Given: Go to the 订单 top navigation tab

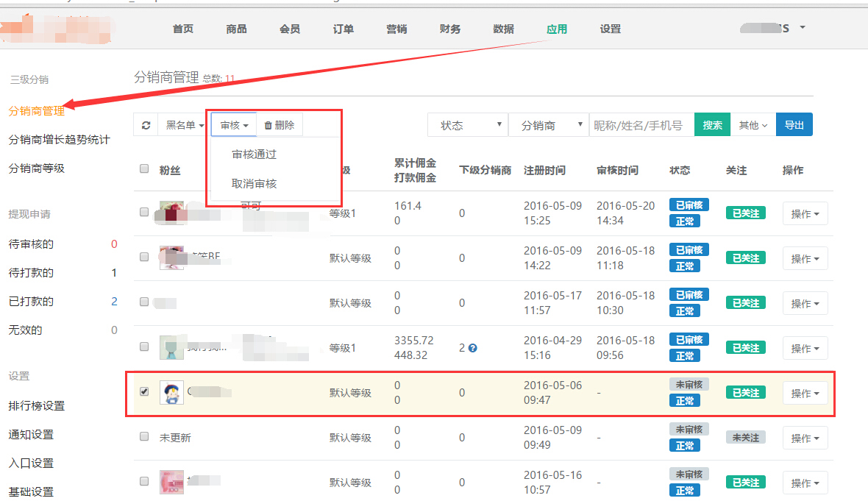Looking at the screenshot, I should click(343, 29).
